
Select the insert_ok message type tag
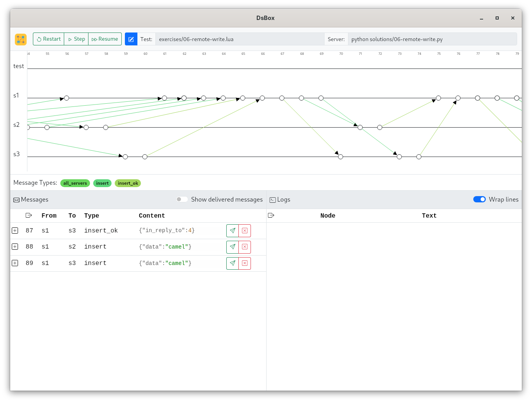click(128, 183)
